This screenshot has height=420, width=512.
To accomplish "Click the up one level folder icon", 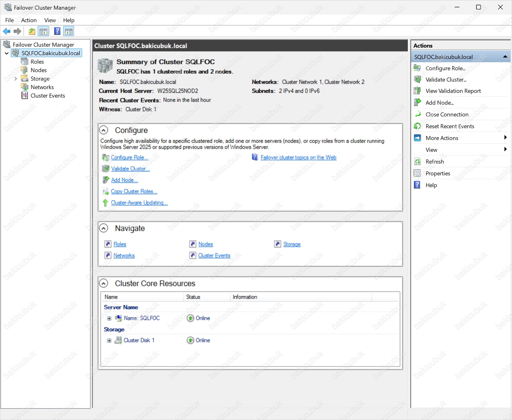I will pos(32,31).
